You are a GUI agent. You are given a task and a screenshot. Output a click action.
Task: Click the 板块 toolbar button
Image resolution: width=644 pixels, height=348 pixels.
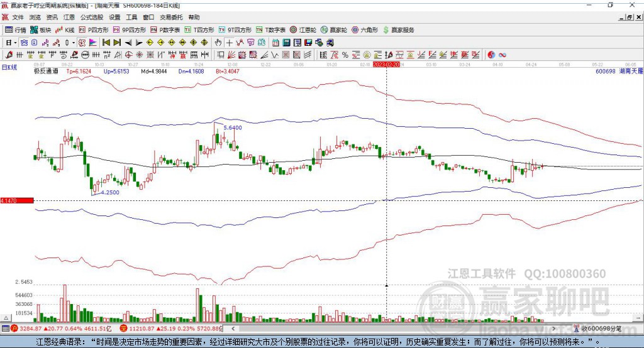[41, 30]
